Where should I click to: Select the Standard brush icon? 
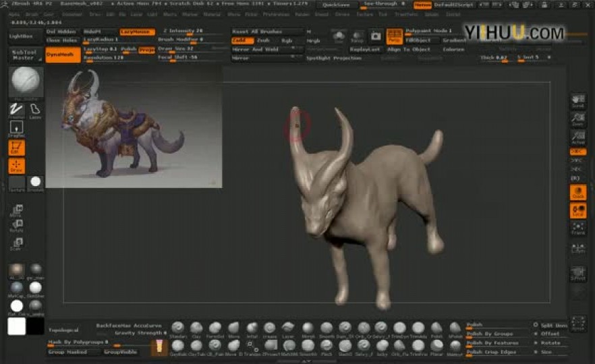pyautogui.click(x=177, y=328)
